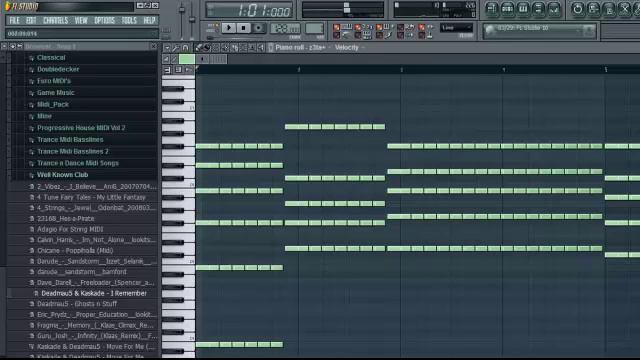The height and width of the screenshot is (360, 640).
Task: Select the Mute tool in piano roll toolbar
Action: pyautogui.click(x=225, y=48)
